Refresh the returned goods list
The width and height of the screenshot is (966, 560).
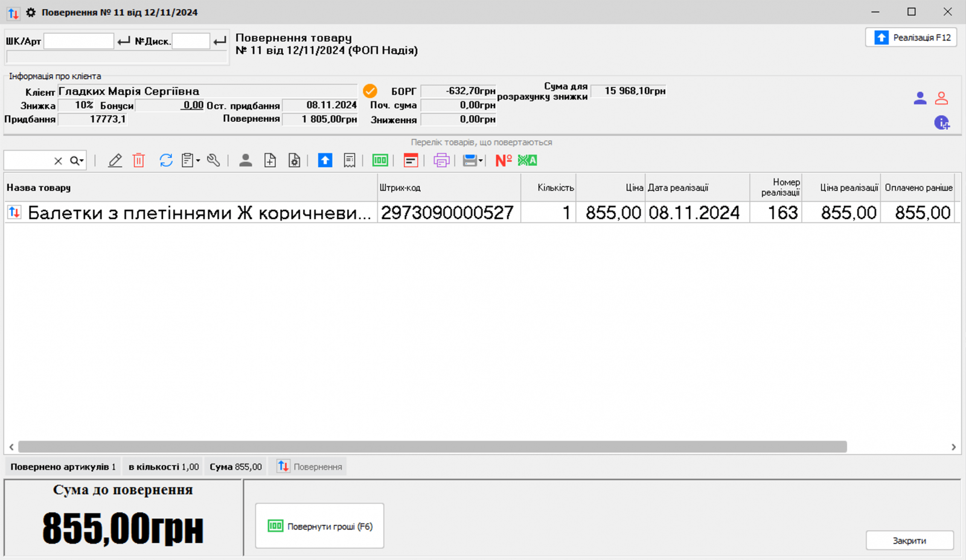tap(165, 160)
